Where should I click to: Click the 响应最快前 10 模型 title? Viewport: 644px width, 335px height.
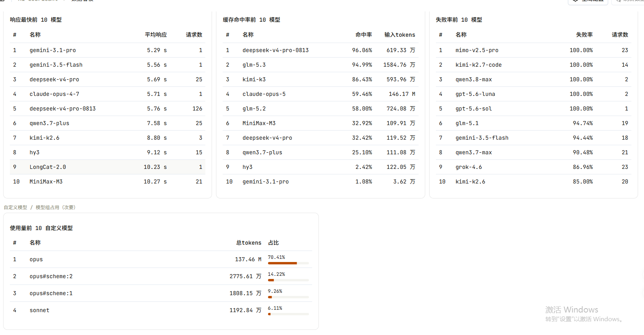(36, 20)
